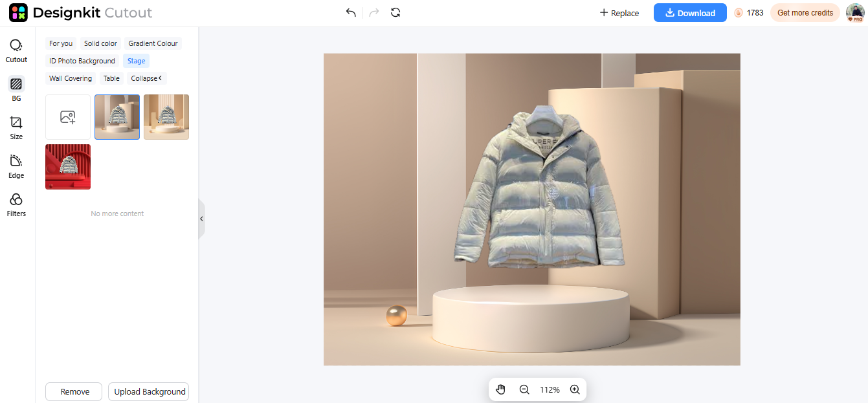
Task: Collapse the side panel with arrow handle
Action: 201,219
